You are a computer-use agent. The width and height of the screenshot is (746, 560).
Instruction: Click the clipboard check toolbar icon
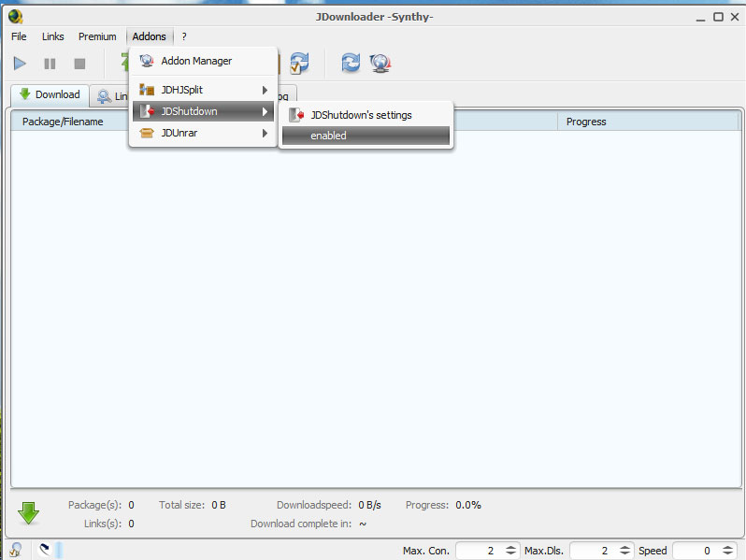pos(299,64)
